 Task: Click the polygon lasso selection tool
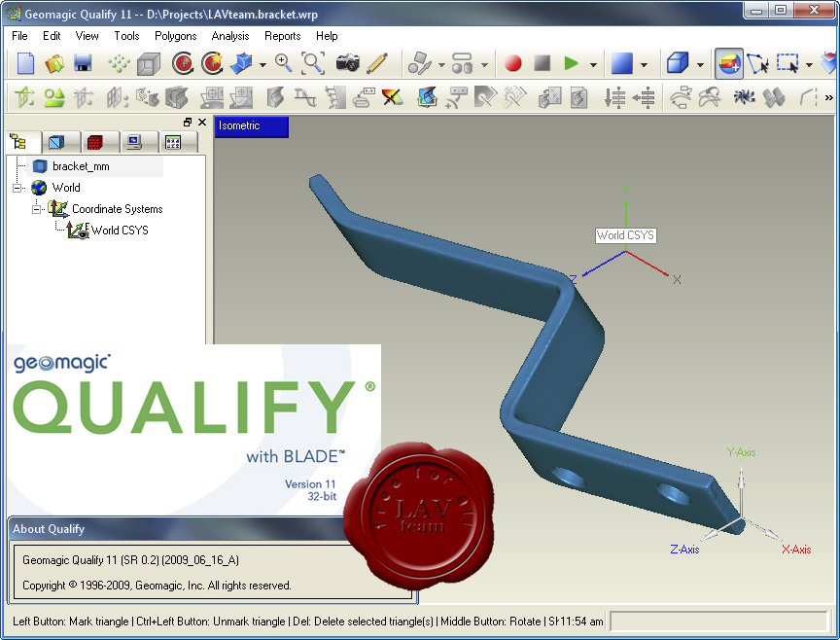758,63
